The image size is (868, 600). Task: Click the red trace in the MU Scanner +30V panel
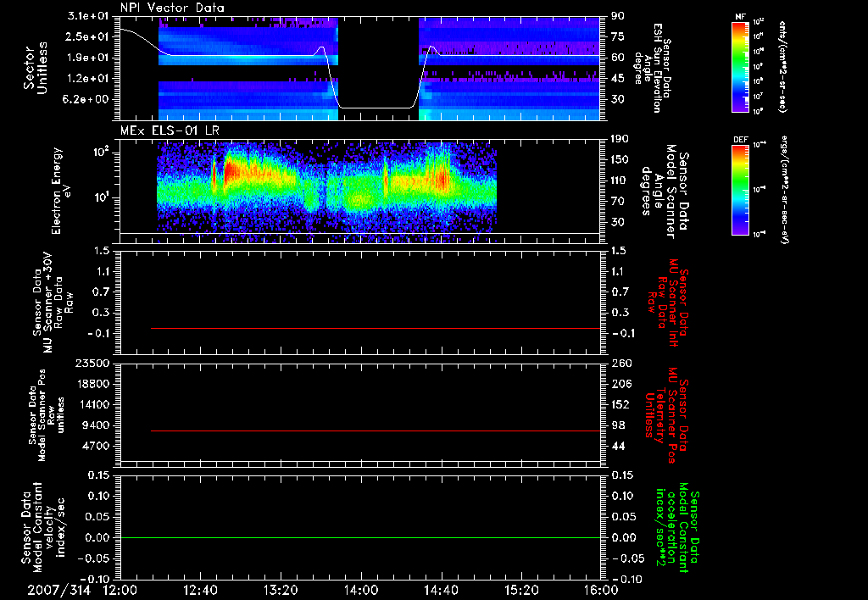tap(376, 328)
